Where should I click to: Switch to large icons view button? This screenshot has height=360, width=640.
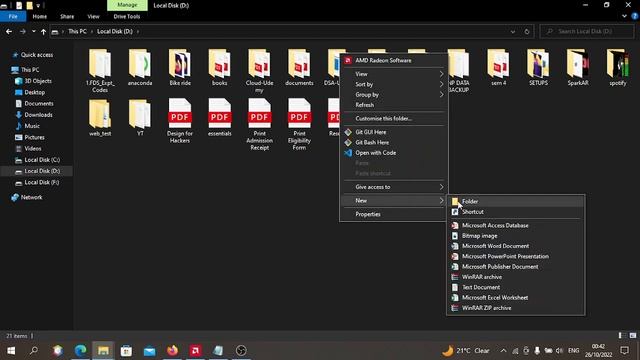[633, 336]
